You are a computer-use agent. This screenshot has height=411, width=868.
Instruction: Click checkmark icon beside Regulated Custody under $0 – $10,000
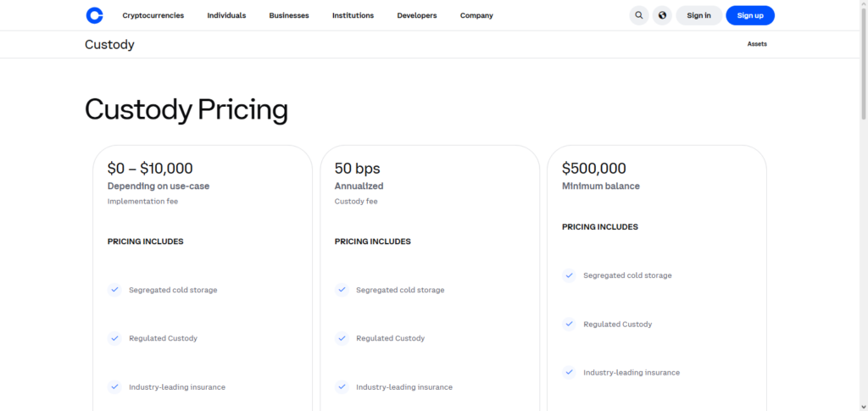coord(114,338)
